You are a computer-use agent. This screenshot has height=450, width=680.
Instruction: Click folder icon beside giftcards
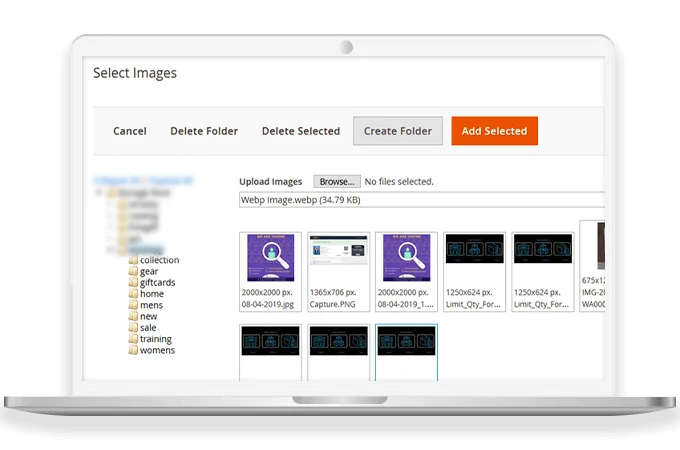pyautogui.click(x=133, y=282)
